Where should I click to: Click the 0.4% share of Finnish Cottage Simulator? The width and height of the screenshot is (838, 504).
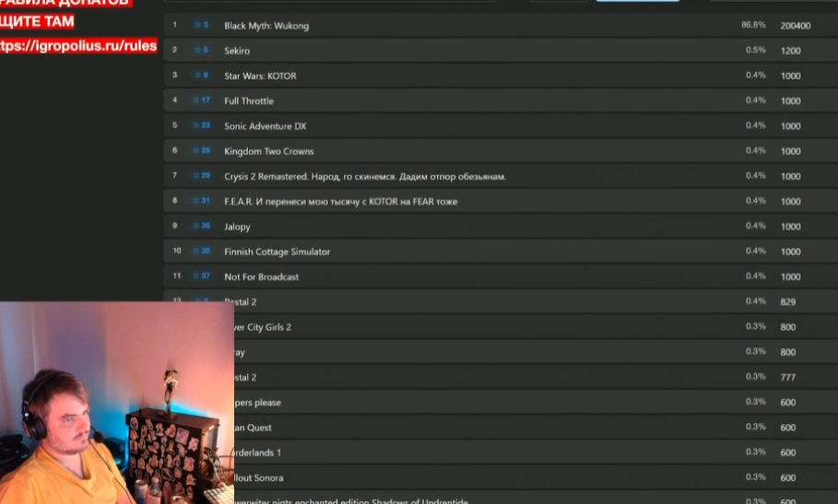coord(756,251)
